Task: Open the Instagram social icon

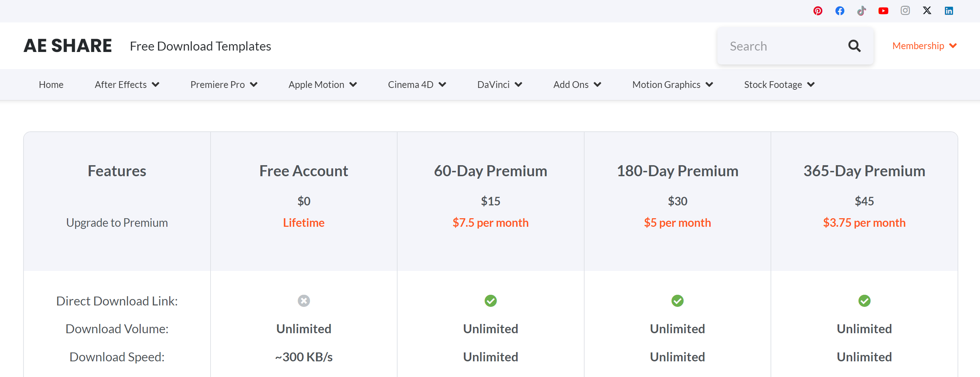Action: (x=905, y=11)
